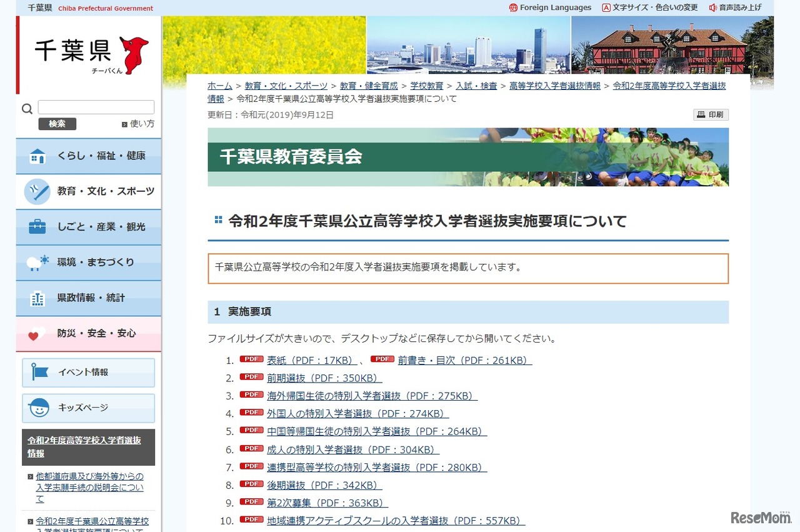Click the 千葉県教育委員会 banner image

[468, 158]
